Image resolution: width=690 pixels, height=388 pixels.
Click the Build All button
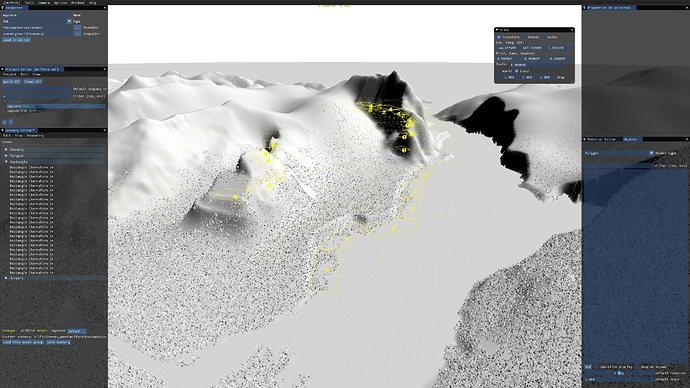coord(11,81)
